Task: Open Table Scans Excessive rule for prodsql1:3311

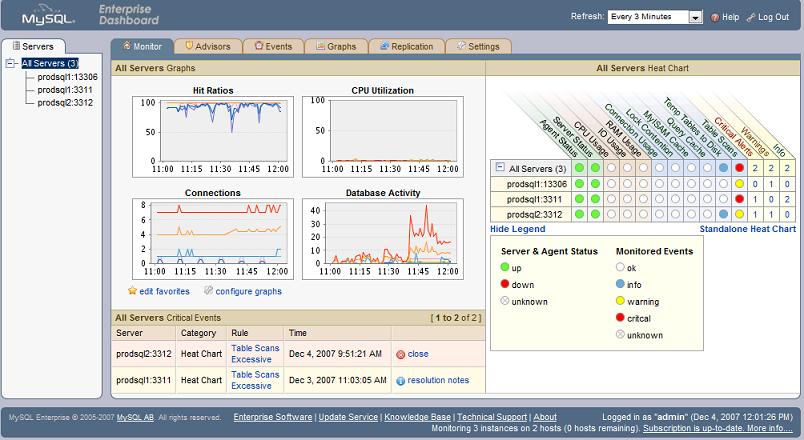Action: coord(255,380)
